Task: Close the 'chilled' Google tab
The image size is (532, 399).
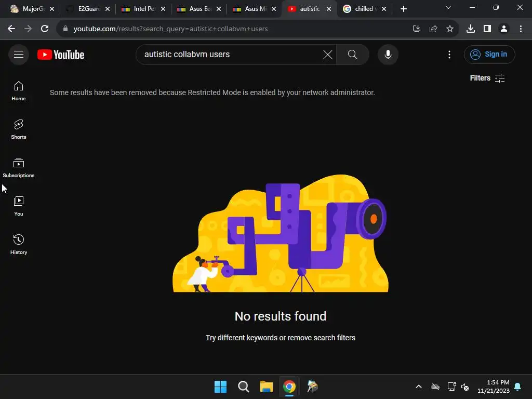Action: point(384,9)
